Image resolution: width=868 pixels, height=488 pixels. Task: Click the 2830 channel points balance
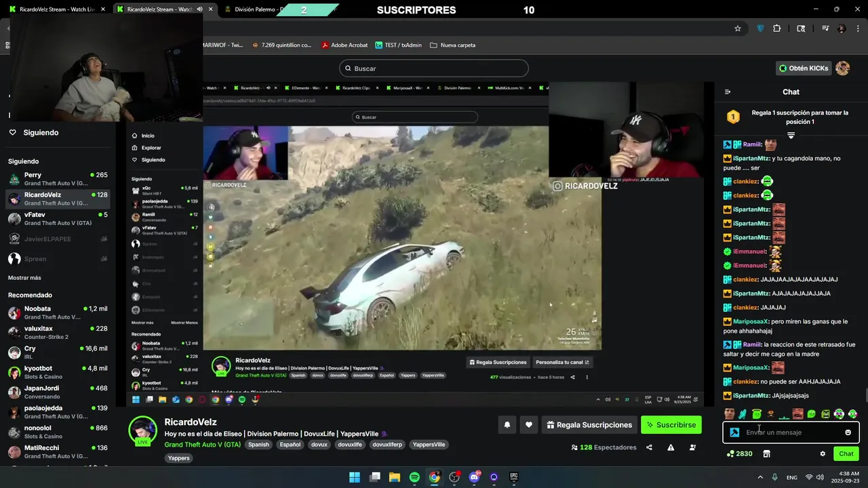[739, 454]
